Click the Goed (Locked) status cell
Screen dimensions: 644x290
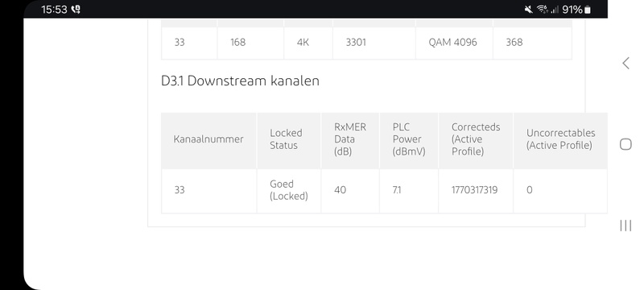[289, 190]
